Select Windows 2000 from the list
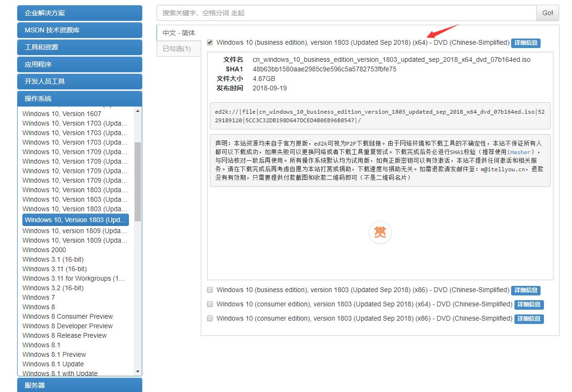 [x=44, y=250]
